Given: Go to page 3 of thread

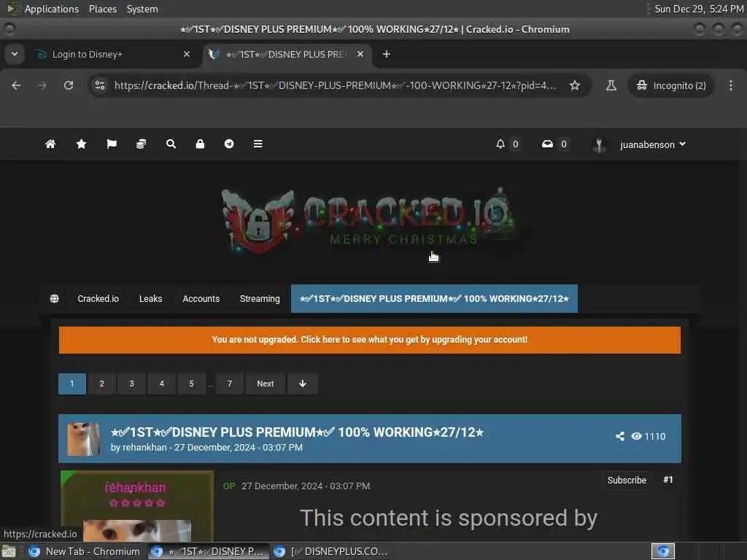Looking at the screenshot, I should (x=131, y=384).
